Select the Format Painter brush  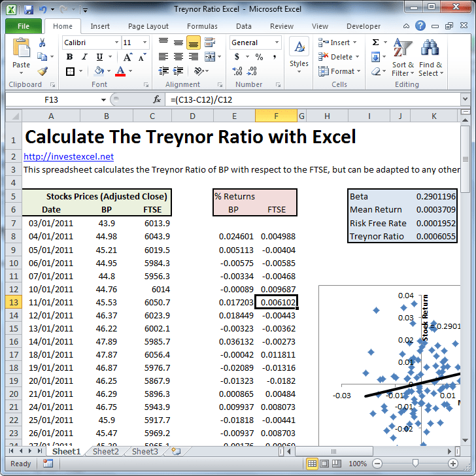point(42,71)
